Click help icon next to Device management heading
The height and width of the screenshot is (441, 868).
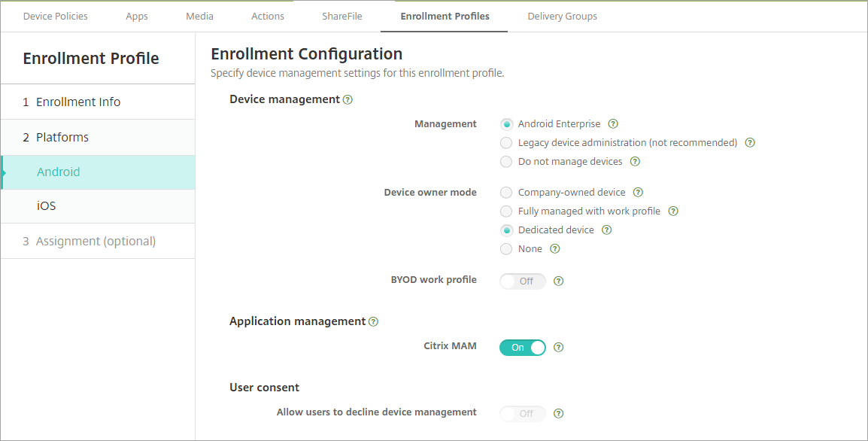pos(348,99)
